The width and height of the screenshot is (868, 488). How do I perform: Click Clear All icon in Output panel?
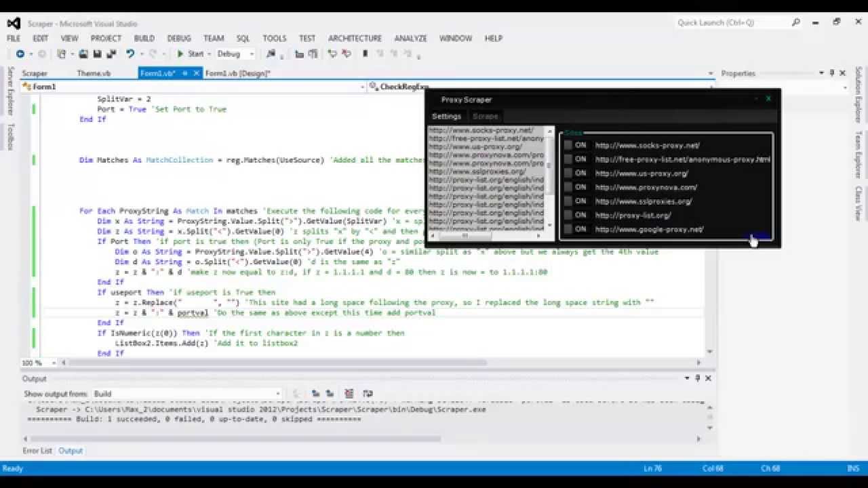click(349, 393)
